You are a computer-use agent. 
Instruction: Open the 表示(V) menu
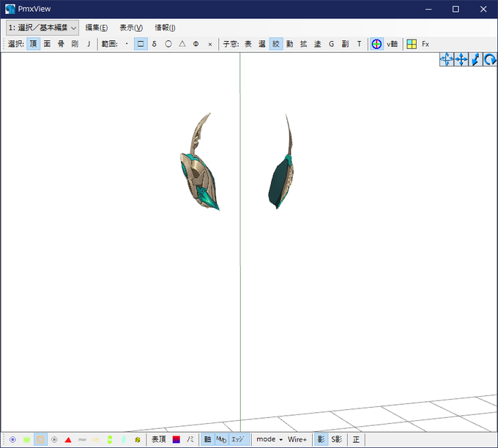pyautogui.click(x=131, y=28)
